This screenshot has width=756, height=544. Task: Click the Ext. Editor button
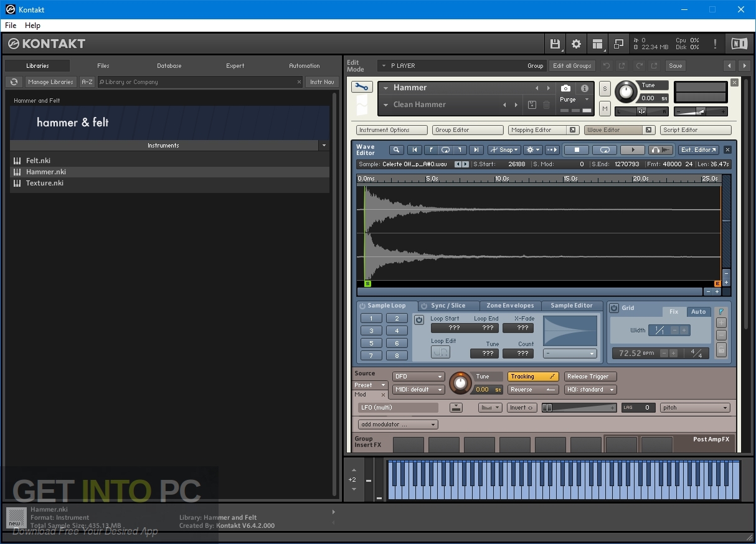click(x=699, y=149)
